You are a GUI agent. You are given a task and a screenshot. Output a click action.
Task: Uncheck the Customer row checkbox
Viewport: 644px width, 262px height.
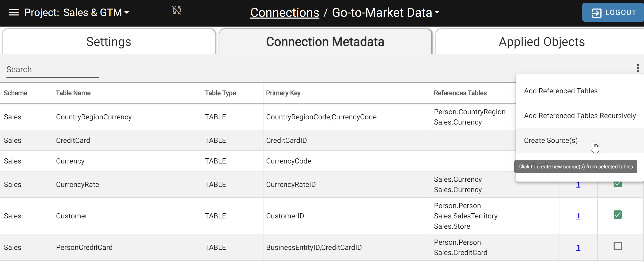click(x=617, y=215)
